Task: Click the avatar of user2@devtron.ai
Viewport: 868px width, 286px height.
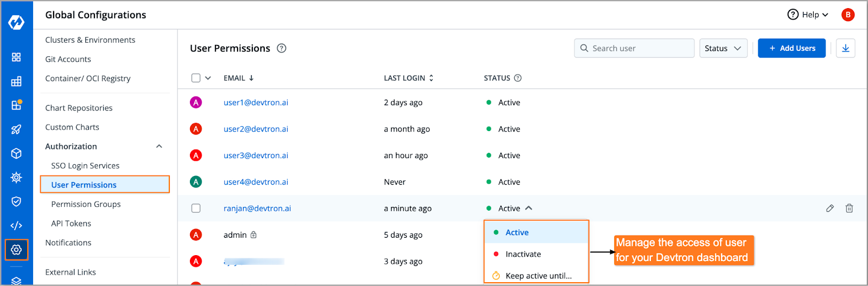Action: [196, 128]
